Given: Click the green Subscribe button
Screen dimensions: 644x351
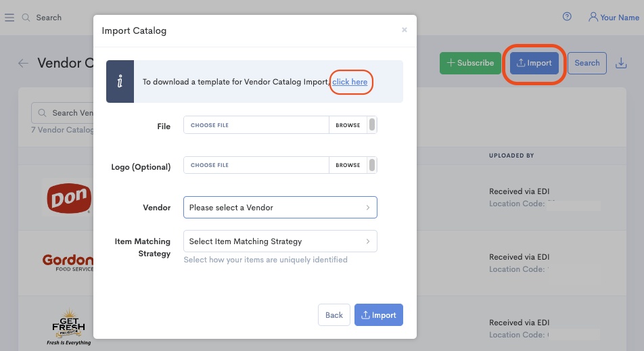Looking at the screenshot, I should 470,63.
